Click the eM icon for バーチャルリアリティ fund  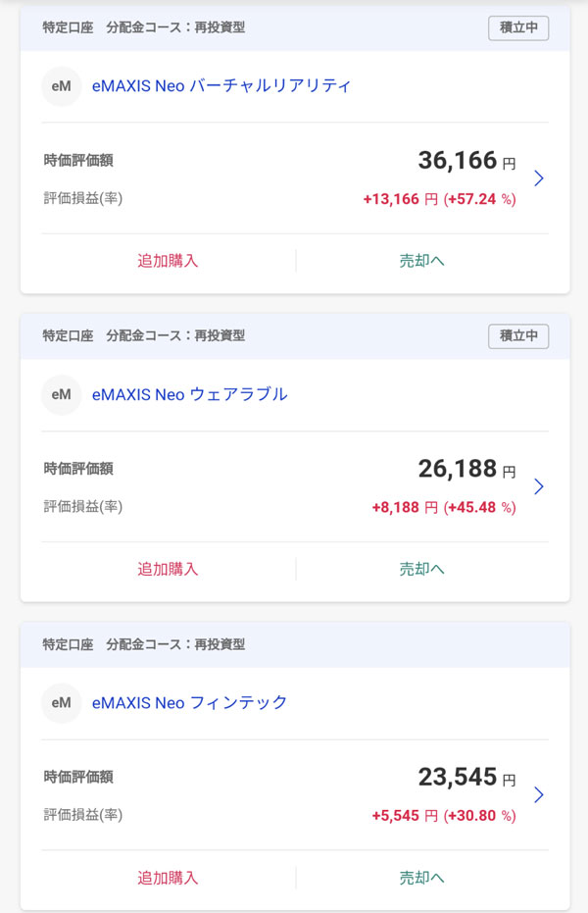pos(61,86)
